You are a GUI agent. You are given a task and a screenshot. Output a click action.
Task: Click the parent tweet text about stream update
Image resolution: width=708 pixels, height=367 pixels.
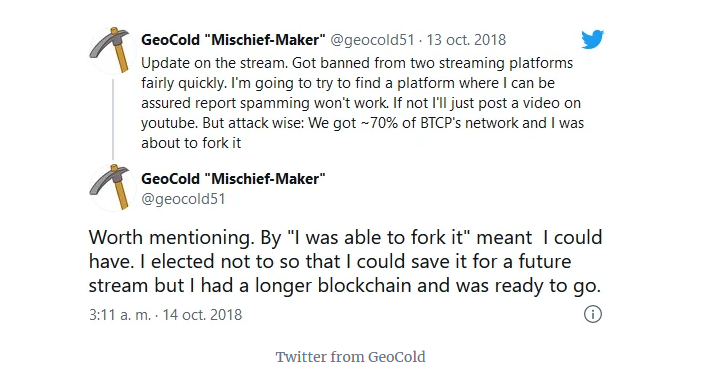(363, 103)
